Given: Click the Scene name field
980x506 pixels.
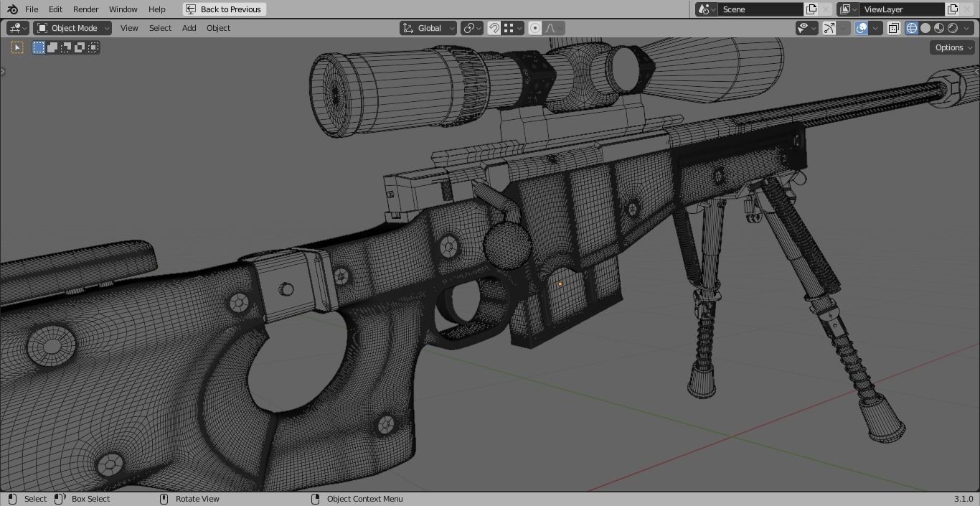Looking at the screenshot, I should pyautogui.click(x=760, y=9).
